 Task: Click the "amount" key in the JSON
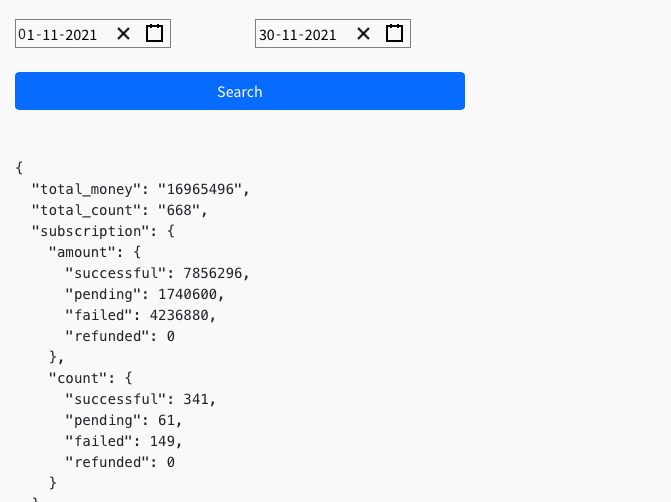(x=85, y=252)
